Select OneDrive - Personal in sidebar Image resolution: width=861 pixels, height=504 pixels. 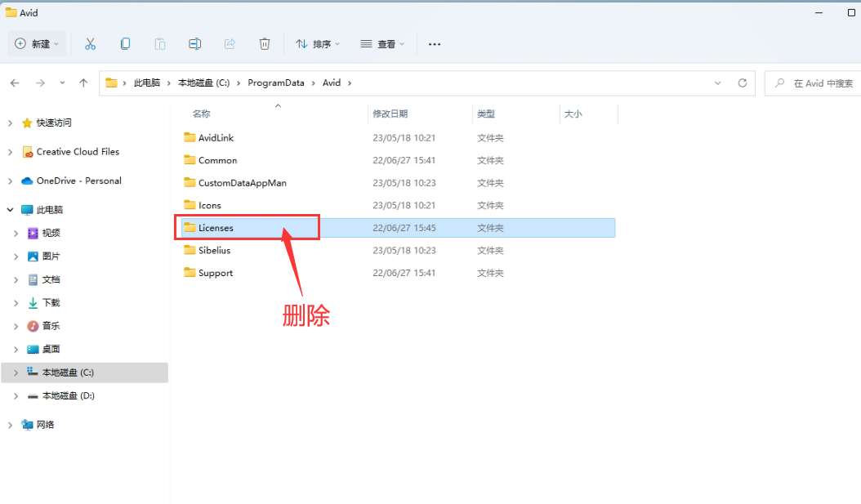(78, 181)
